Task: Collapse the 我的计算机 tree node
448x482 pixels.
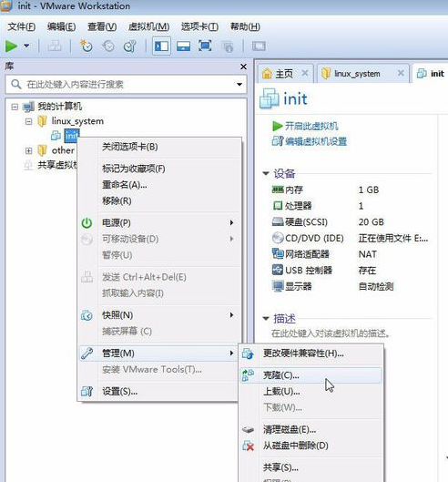Action: pos(15,107)
